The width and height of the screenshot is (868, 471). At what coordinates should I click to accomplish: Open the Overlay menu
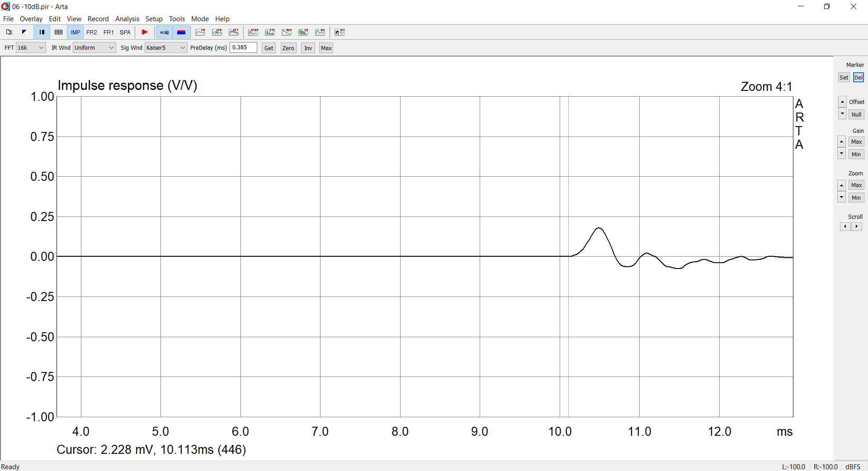[31, 19]
